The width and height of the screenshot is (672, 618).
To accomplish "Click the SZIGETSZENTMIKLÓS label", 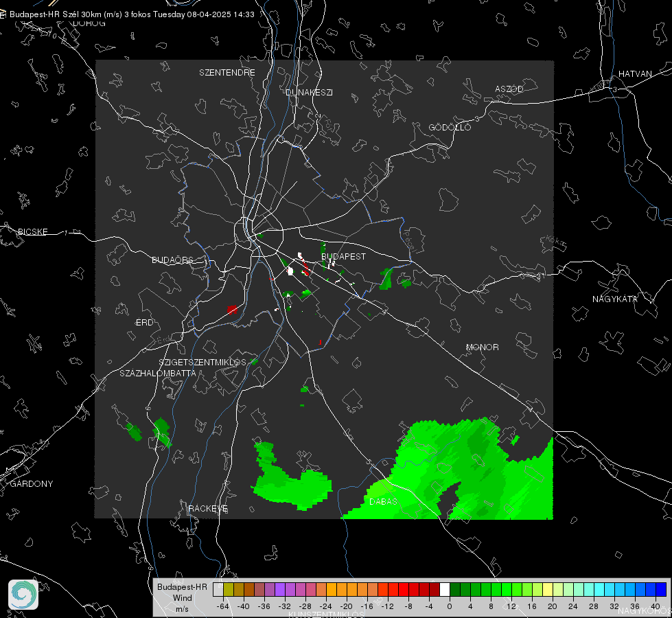I will tap(202, 362).
